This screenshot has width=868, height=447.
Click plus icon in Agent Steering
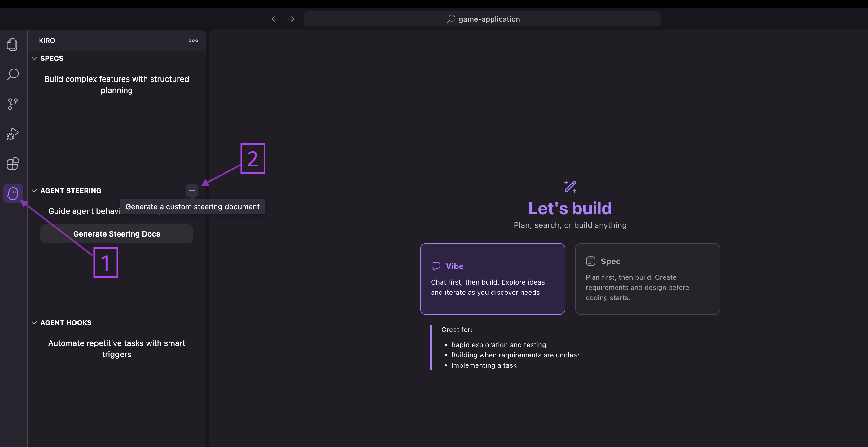(x=192, y=191)
